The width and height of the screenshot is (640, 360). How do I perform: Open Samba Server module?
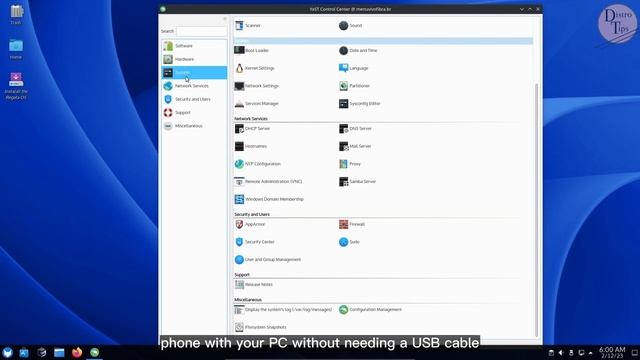358,182
